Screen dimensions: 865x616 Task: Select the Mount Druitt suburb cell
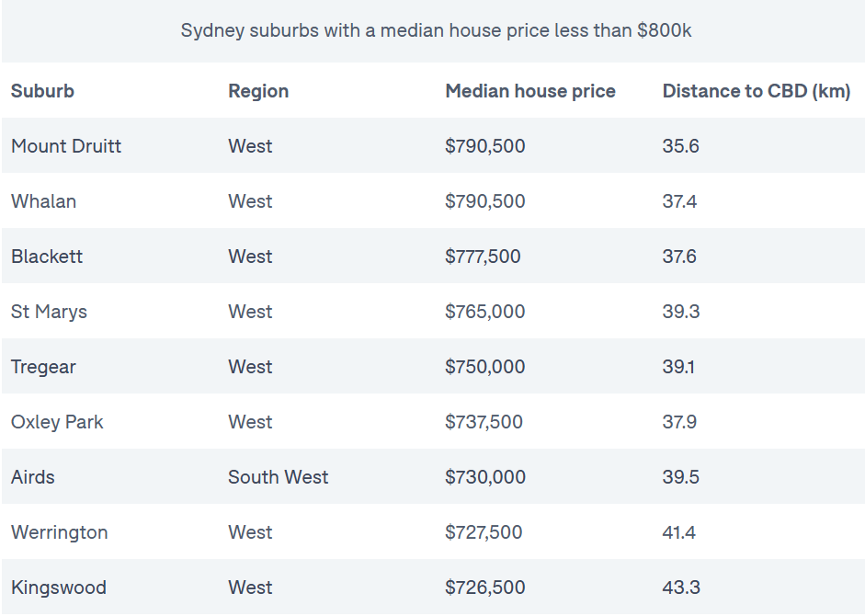click(66, 145)
